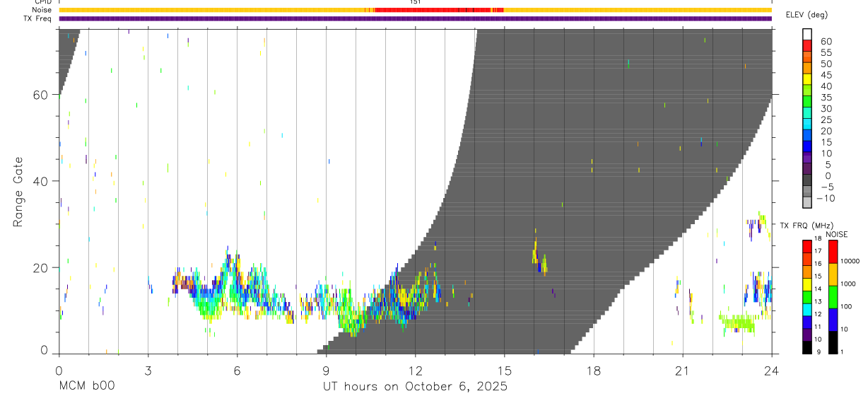Click the "60" tick label on the Range Gate axis
The width and height of the screenshot is (868, 401).
click(x=40, y=95)
